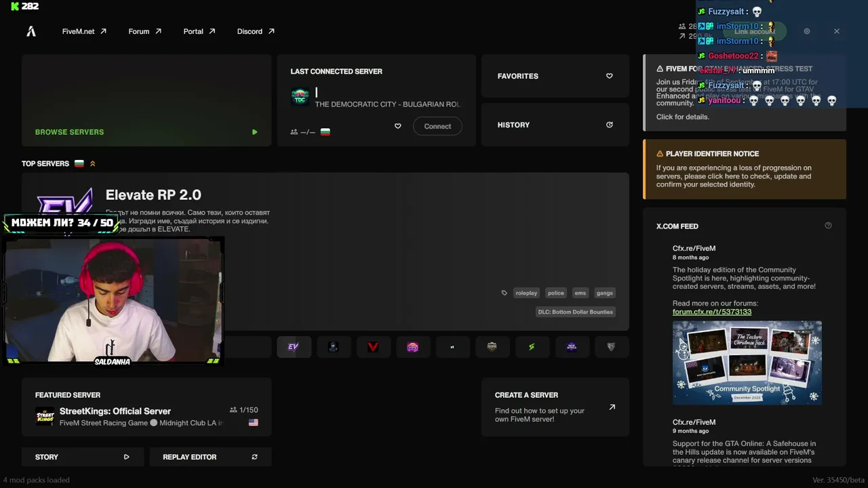This screenshot has width=868, height=488.
Task: Select the gangs tag
Action: click(x=604, y=293)
